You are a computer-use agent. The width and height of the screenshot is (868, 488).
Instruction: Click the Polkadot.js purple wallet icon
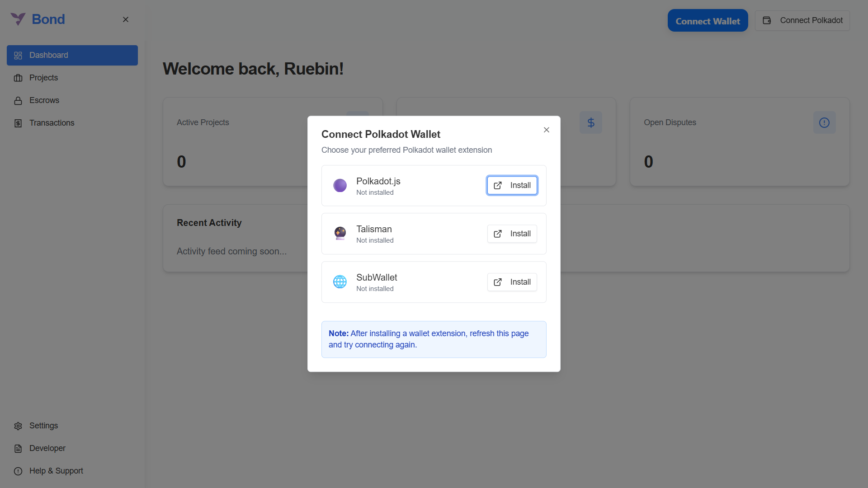point(340,185)
